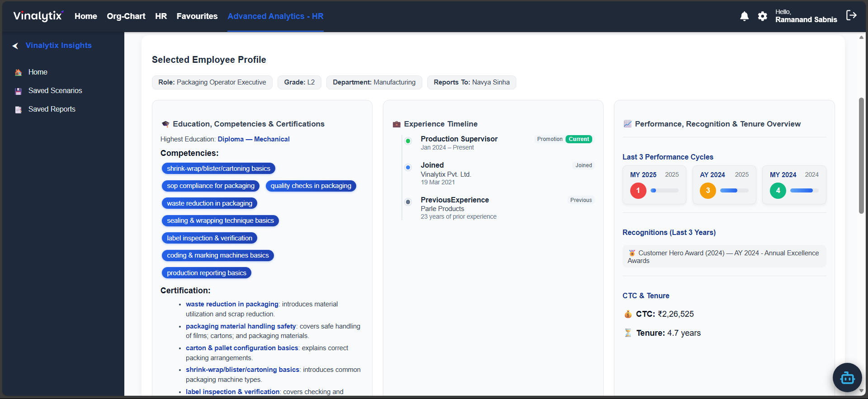Viewport: 868px width, 399px height.
Task: Click the AY 2024 performance bar
Action: (x=734, y=191)
